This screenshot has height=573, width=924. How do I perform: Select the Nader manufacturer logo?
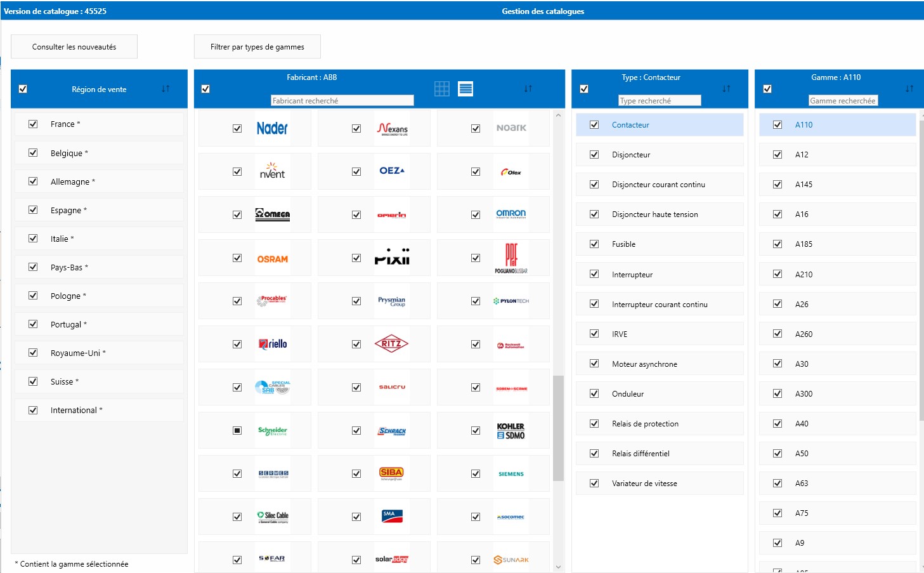tap(273, 128)
